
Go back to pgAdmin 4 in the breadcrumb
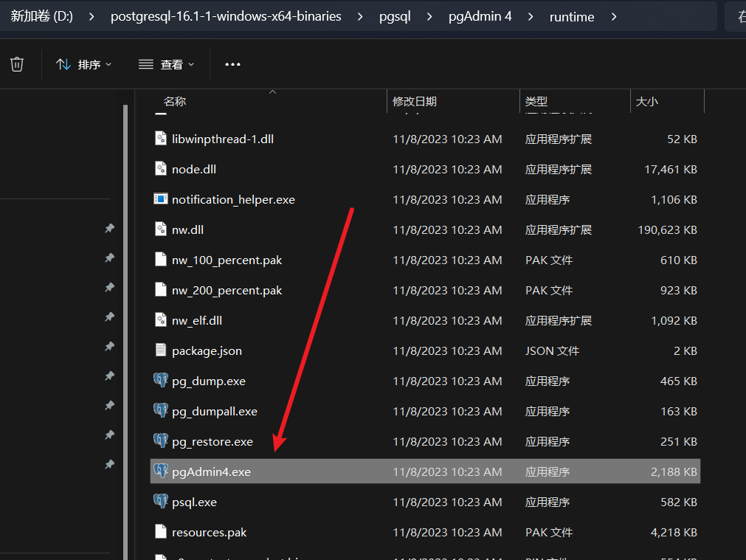tap(480, 15)
